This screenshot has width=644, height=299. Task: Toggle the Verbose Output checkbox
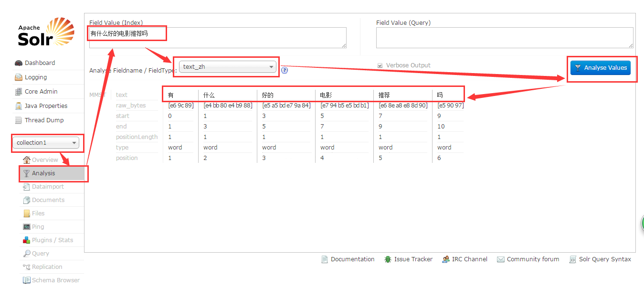point(380,65)
